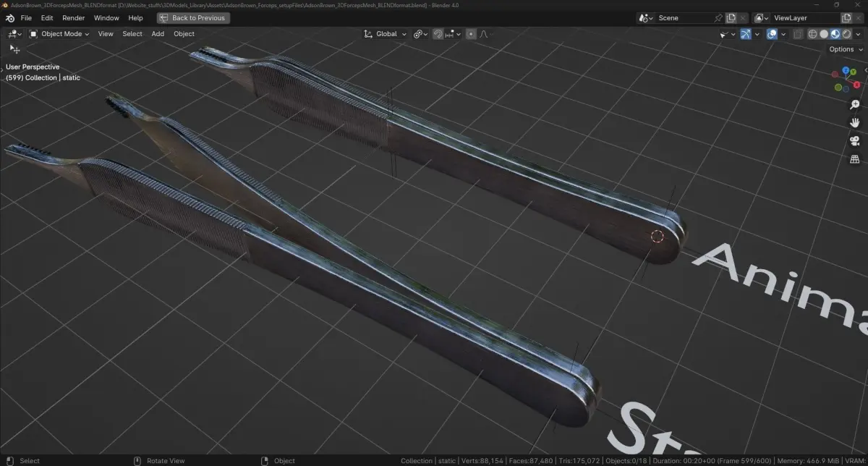Click the pan view hand icon
Image resolution: width=868 pixels, height=466 pixels.
(x=854, y=122)
